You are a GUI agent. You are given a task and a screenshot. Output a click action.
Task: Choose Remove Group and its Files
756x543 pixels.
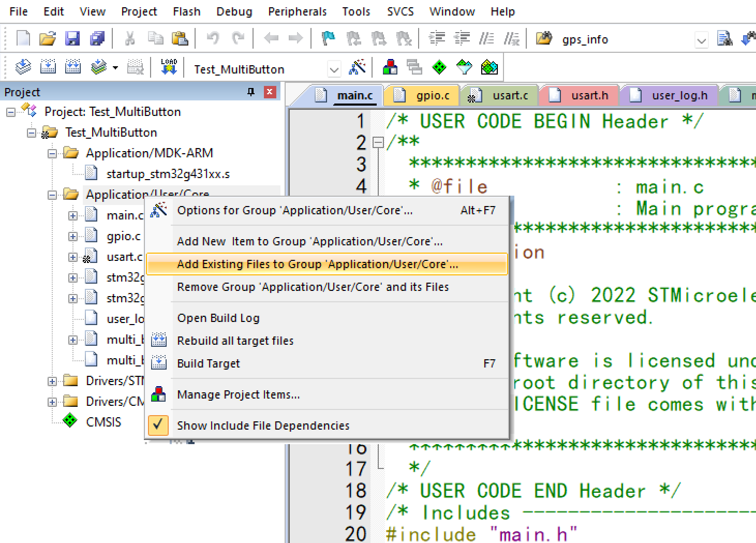point(327,287)
